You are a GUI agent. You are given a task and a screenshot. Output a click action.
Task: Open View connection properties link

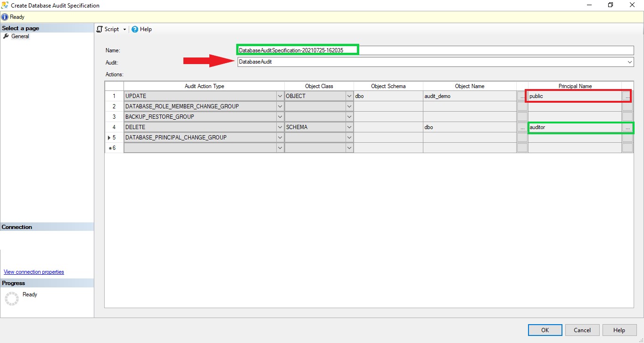click(33, 272)
